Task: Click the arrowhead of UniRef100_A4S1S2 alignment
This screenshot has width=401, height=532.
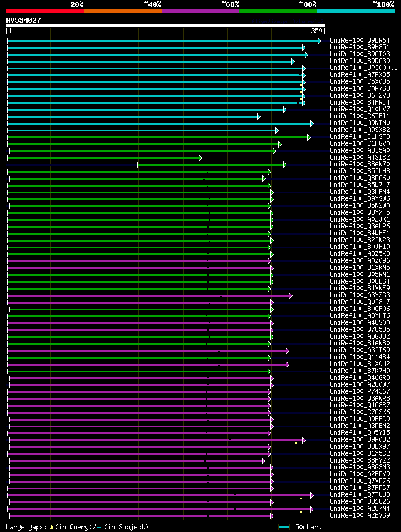Action: [x=200, y=158]
